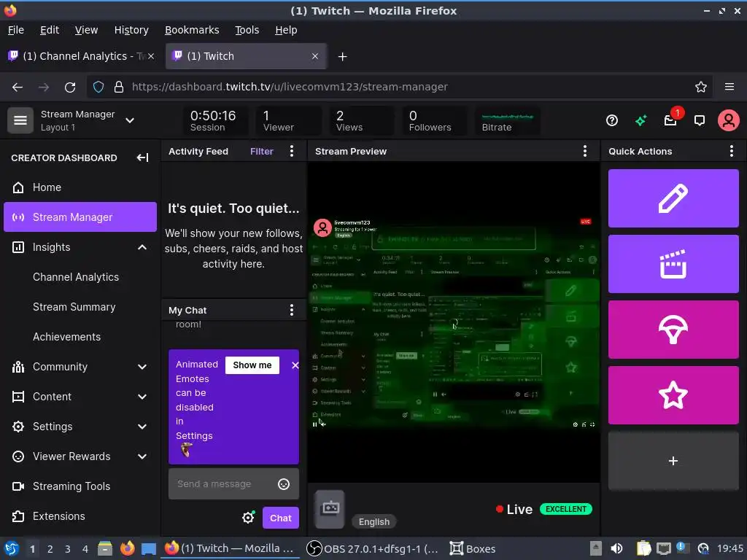Open the Stream Manager layout dropdown
This screenshot has height=560, width=747.
(130, 120)
